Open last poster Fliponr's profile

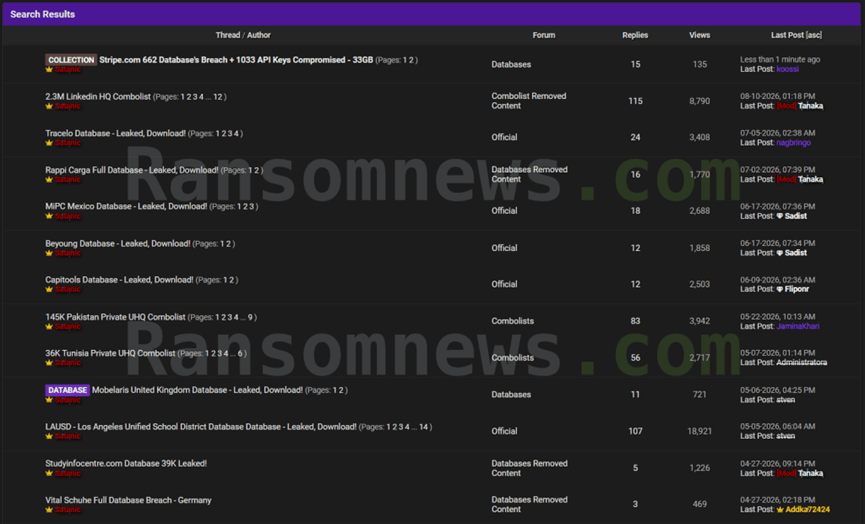[797, 290]
